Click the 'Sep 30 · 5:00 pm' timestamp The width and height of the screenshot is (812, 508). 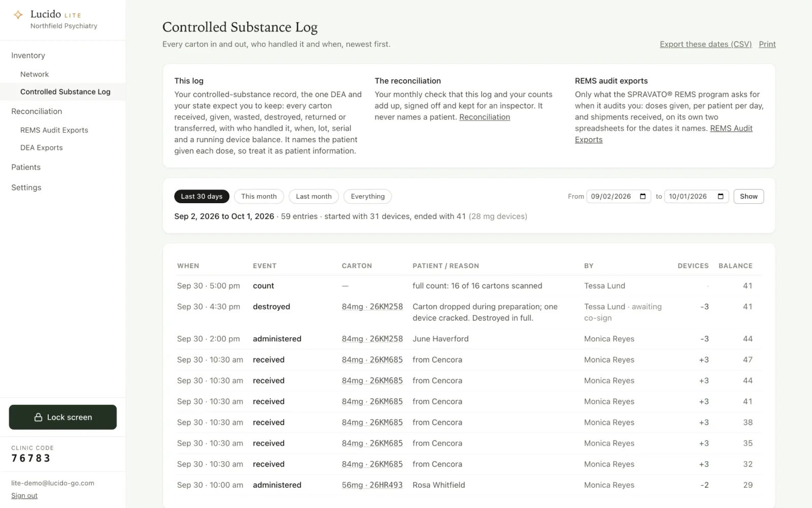(x=208, y=286)
